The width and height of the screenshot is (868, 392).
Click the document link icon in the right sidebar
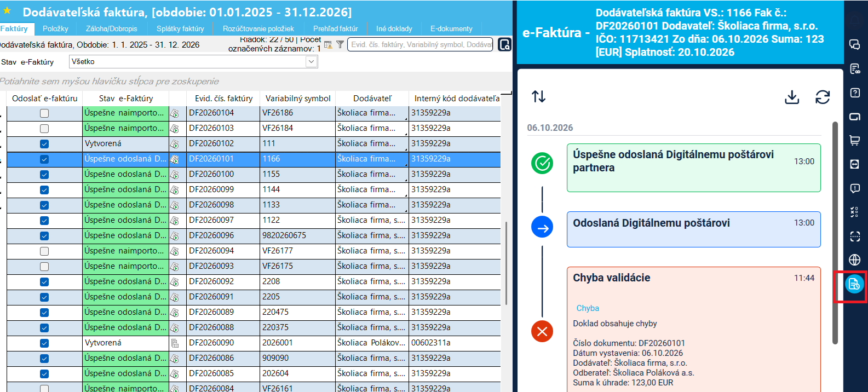click(855, 68)
